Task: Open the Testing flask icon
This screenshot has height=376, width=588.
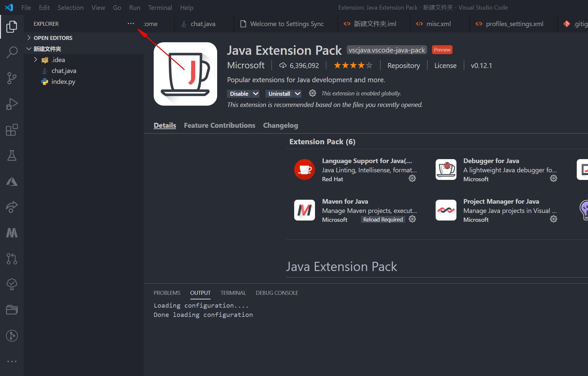Action: tap(12, 155)
